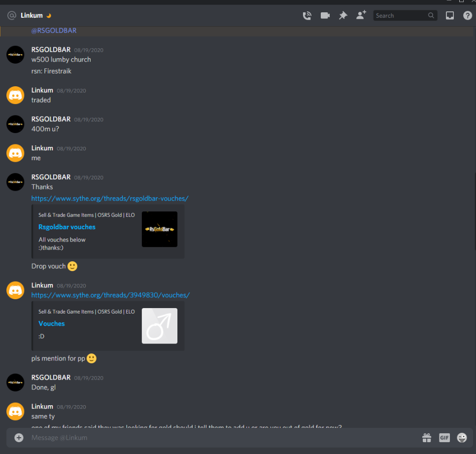Viewport: 476px width, 454px height.
Task: Open Discord help
Action: (x=468, y=15)
